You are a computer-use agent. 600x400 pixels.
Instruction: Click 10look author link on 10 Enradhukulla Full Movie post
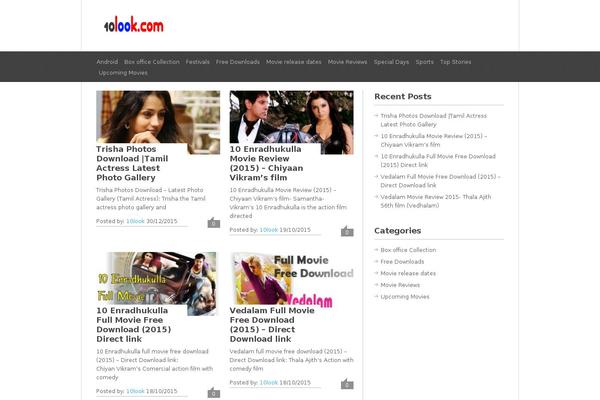135,391
